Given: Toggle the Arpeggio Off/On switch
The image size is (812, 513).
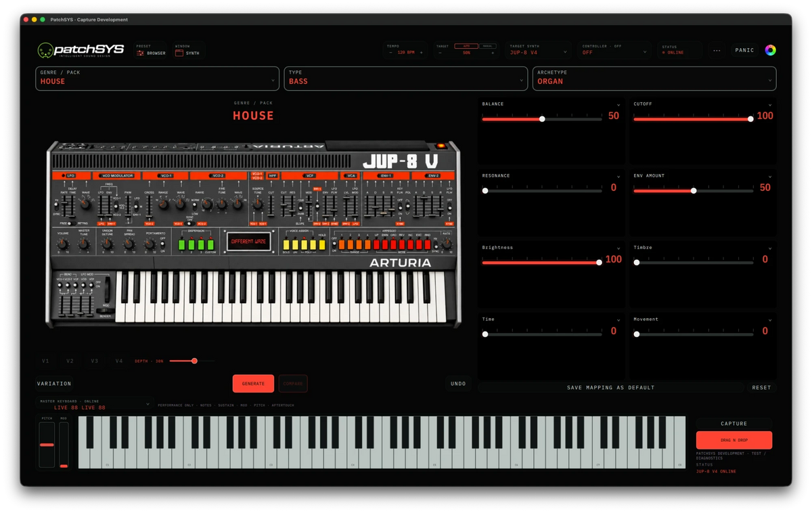Looking at the screenshot, I should tap(334, 244).
